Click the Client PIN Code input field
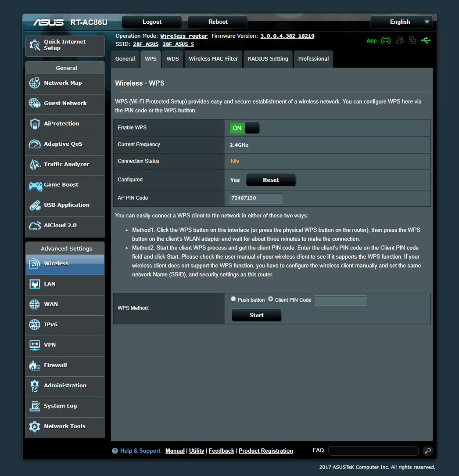This screenshot has width=459, height=476. pyautogui.click(x=340, y=300)
